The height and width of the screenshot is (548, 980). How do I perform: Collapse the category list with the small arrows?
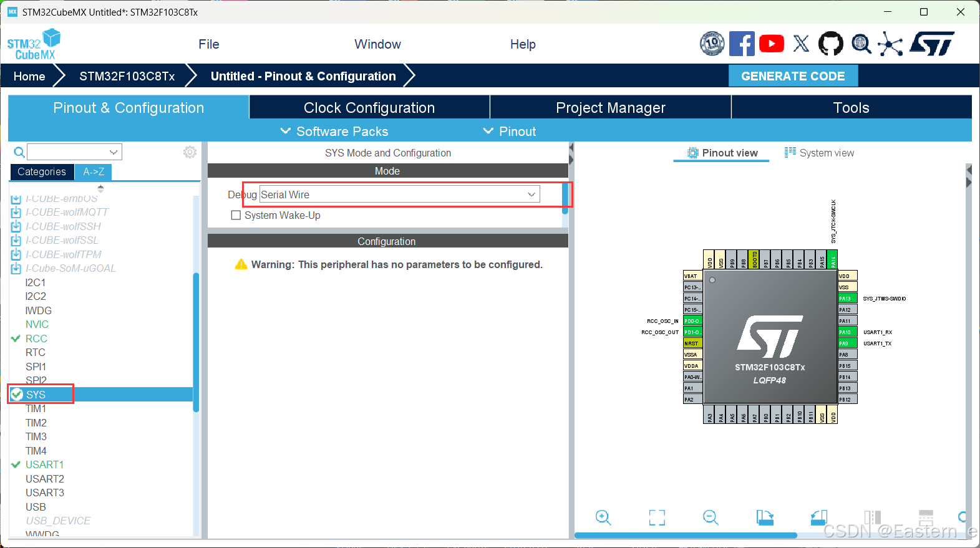[100, 188]
